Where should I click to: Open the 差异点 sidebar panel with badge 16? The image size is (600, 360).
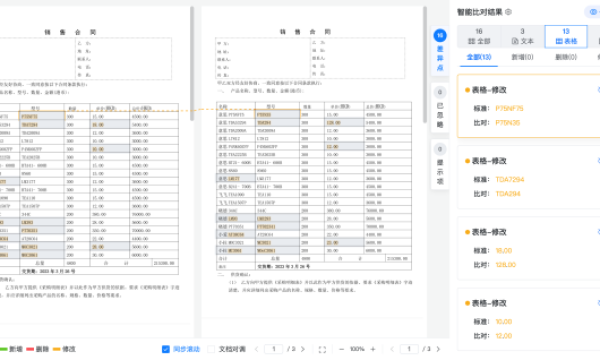440,51
